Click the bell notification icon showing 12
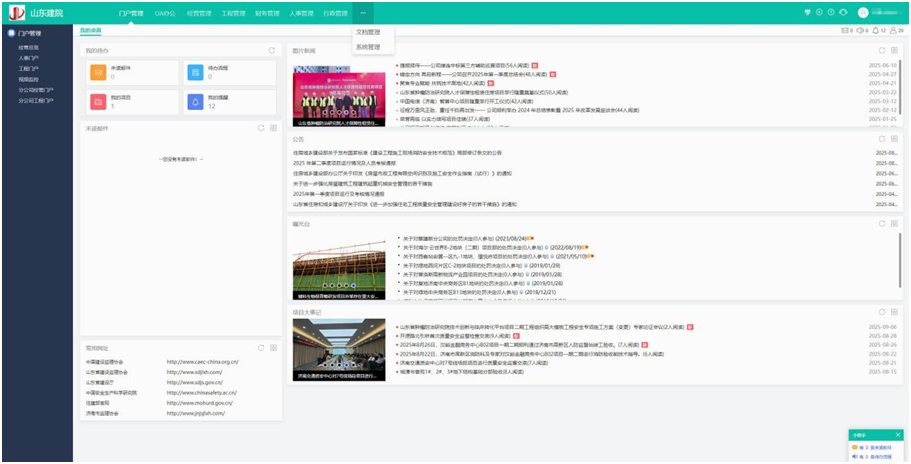This screenshot has height=464, width=911. pos(878,32)
